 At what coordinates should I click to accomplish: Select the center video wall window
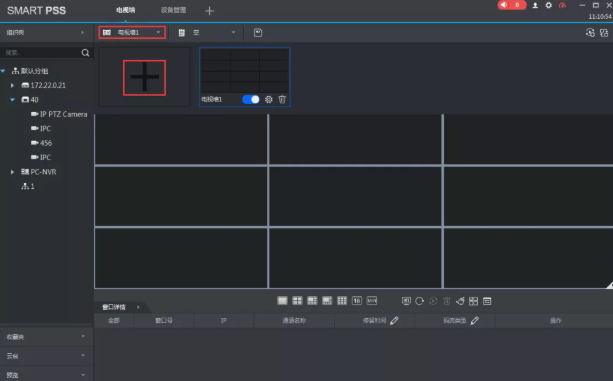pyautogui.click(x=355, y=196)
